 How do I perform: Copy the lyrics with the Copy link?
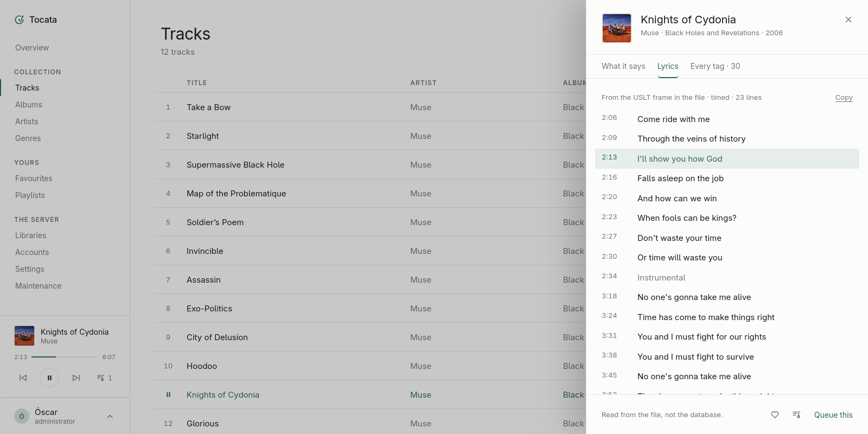844,98
